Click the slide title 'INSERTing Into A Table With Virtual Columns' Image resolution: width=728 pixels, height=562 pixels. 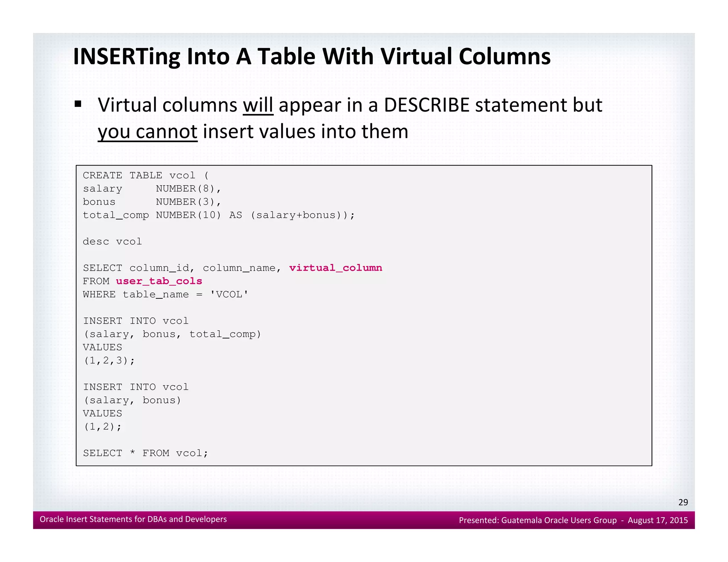[312, 57]
